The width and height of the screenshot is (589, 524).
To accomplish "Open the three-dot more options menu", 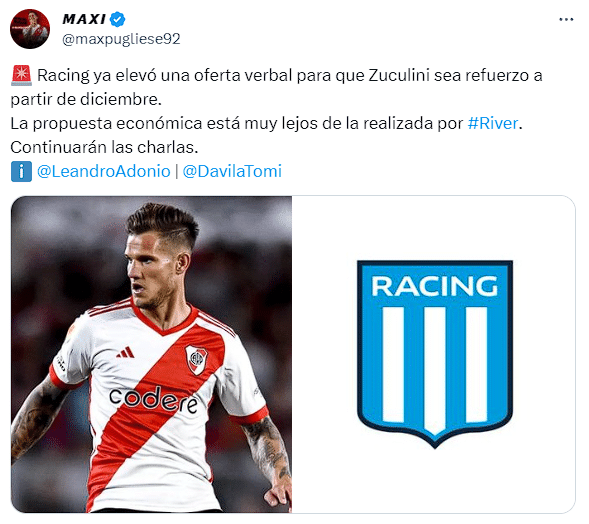I will click(566, 19).
